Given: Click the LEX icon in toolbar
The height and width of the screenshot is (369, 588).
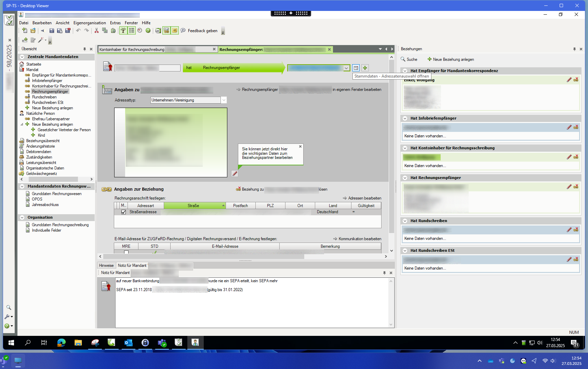Looking at the screenshot, I should click(158, 31).
